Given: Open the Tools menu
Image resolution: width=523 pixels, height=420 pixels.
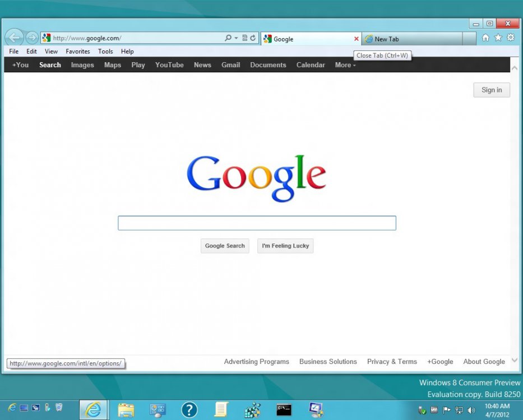Looking at the screenshot, I should pyautogui.click(x=105, y=51).
